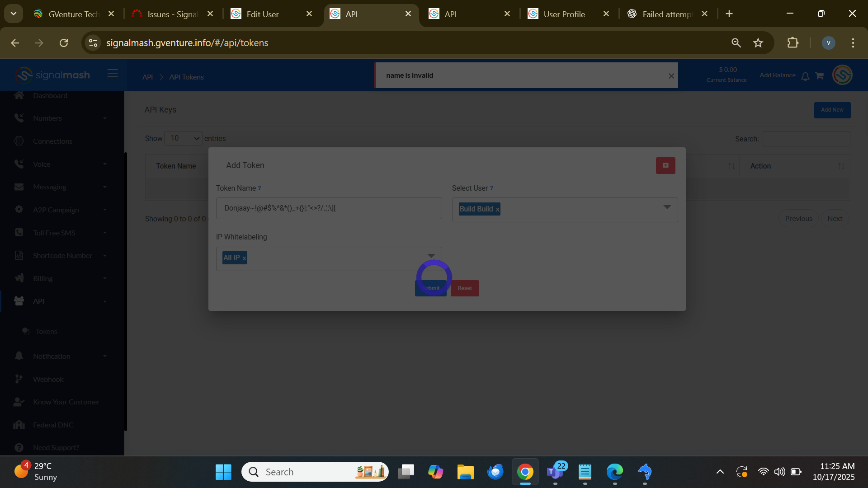Bookmark page with the star icon
The image size is (868, 488).
[x=758, y=43]
